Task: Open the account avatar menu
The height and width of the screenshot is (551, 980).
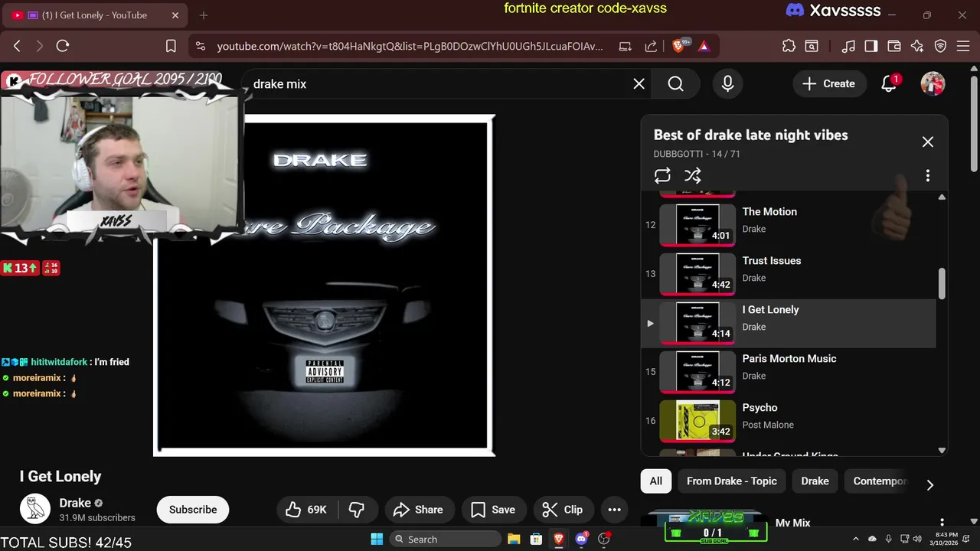Action: pos(933,83)
